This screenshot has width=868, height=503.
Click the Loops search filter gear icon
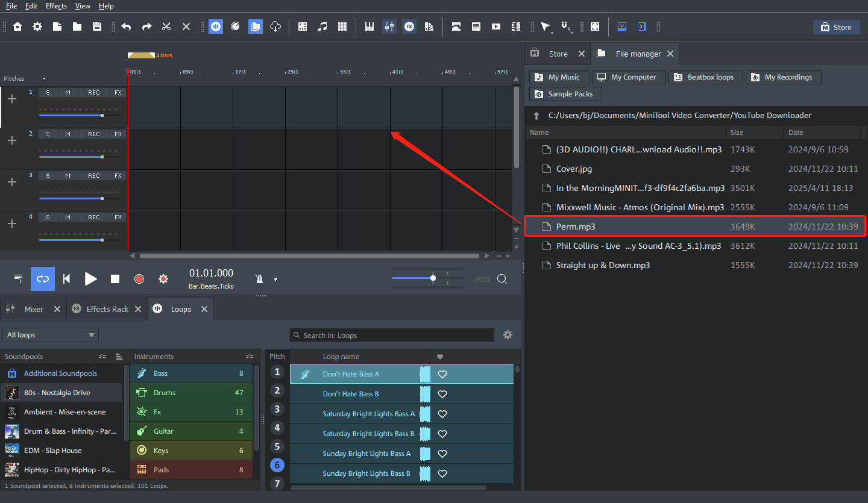pos(508,335)
